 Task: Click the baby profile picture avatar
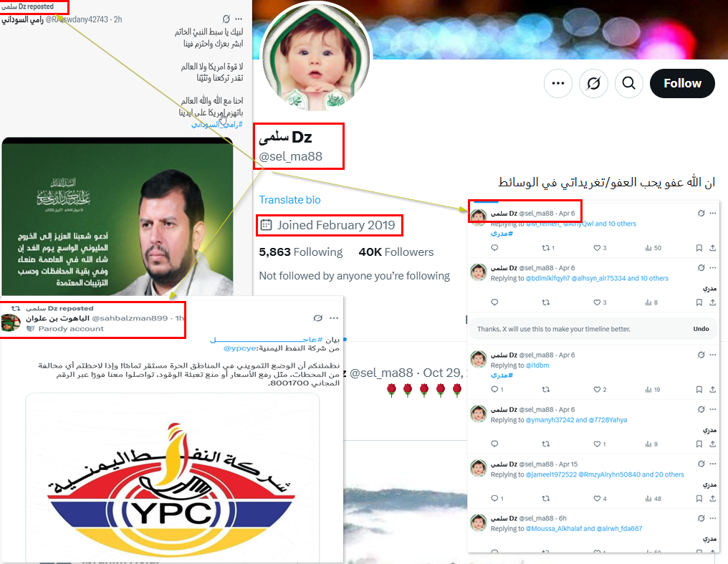tap(316, 57)
